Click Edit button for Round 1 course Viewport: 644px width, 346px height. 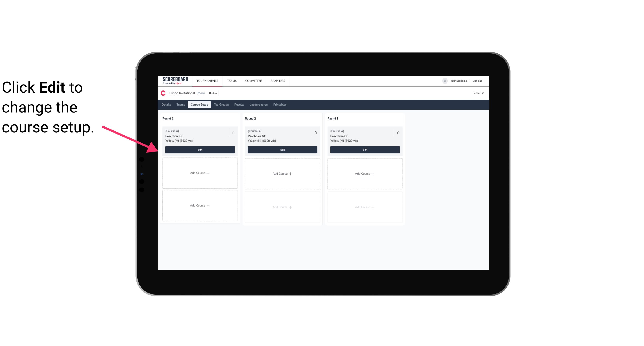[200, 149]
